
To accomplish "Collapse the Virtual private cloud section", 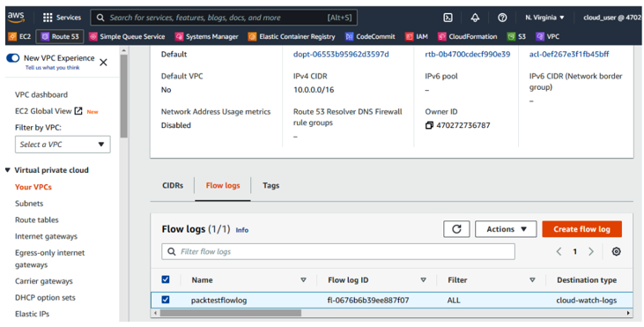I will click(7, 170).
